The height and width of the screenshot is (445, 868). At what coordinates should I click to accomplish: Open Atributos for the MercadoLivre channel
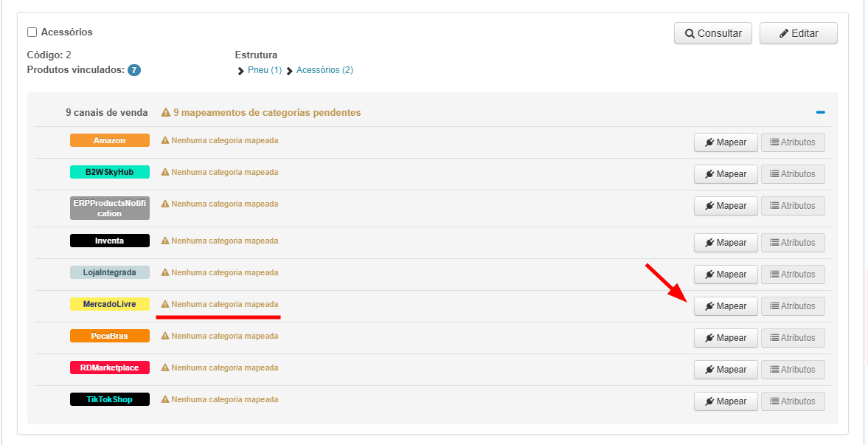793,306
